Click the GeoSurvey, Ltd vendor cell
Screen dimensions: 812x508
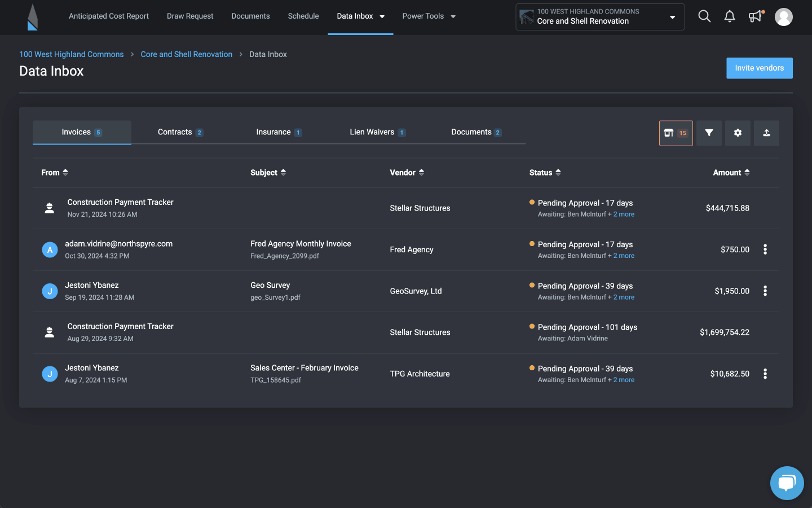[x=416, y=291]
